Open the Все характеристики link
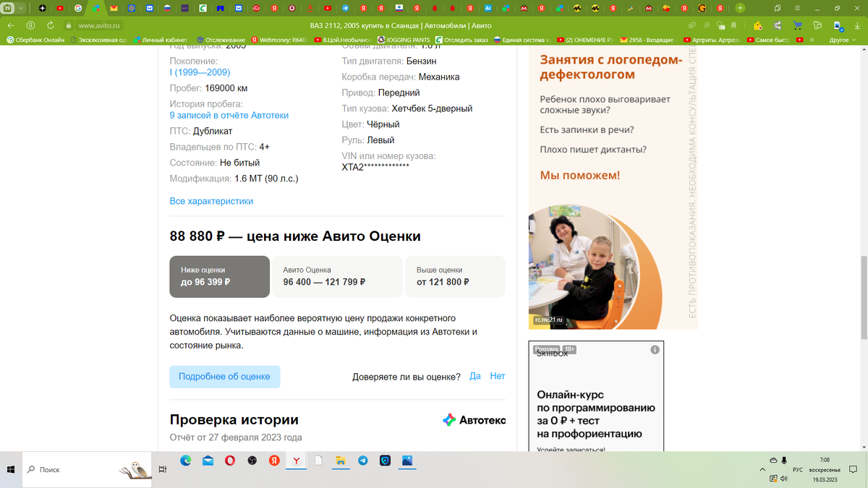This screenshot has width=868, height=488. [x=211, y=201]
